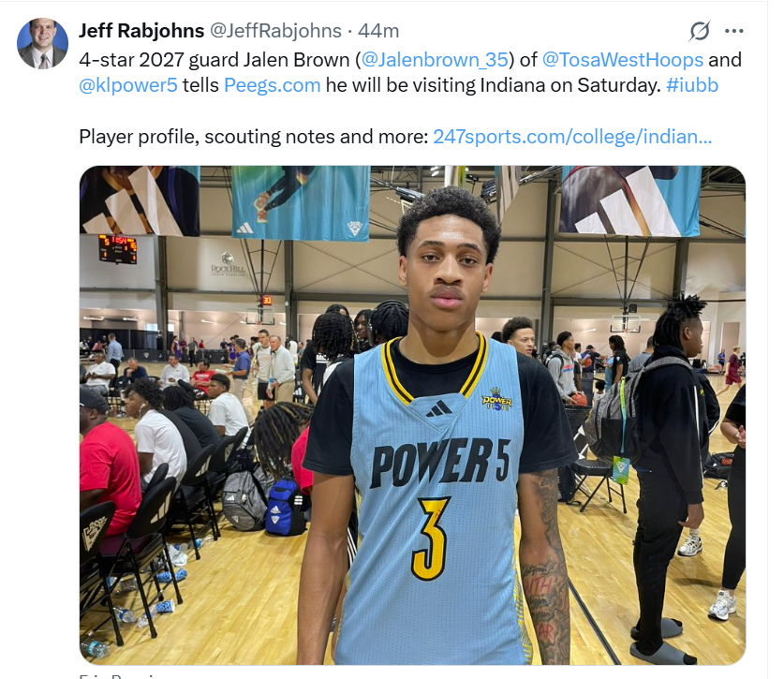Screen dimensions: 784x679
Task: Open the @JeffRabjohns handle
Action: (275, 31)
